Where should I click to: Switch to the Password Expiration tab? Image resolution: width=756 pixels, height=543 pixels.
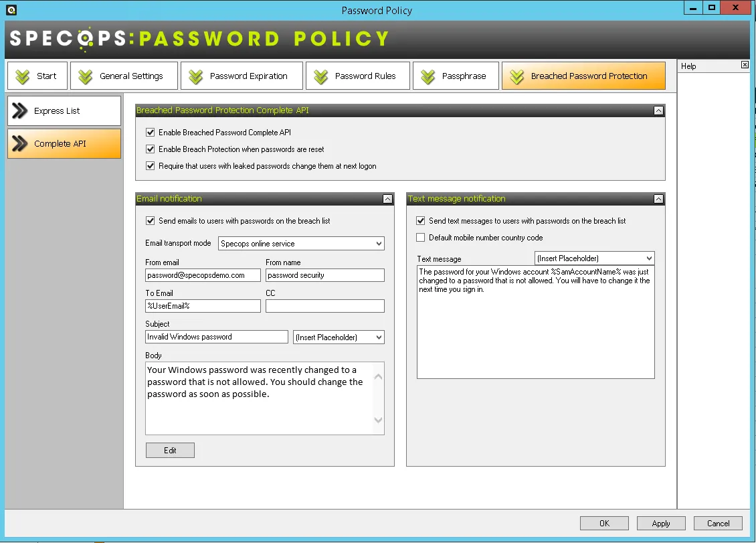pyautogui.click(x=242, y=76)
